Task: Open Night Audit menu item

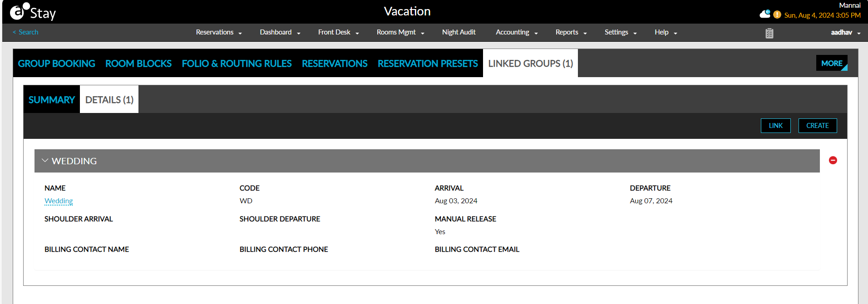Action: 459,32
